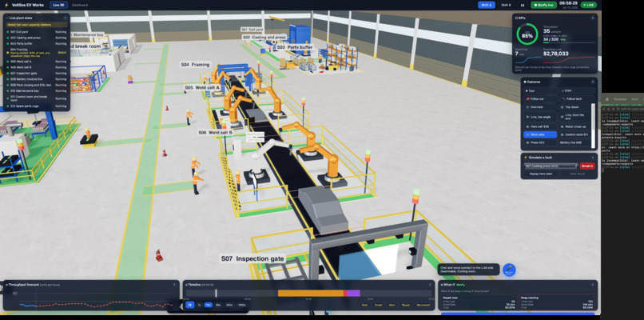
Task: Select S08 Battery module line row
Action: click(37, 79)
